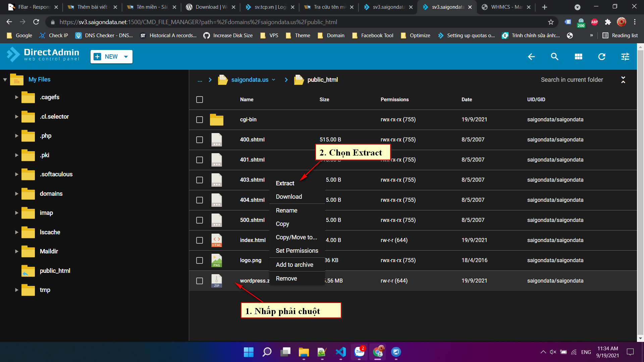
Task: Expand the Maildir folder
Action: pos(16,251)
